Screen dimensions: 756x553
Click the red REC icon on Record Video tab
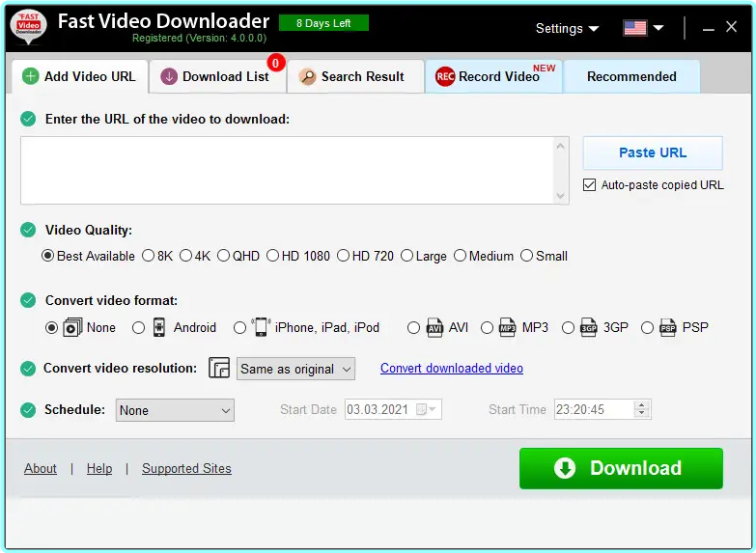(x=445, y=76)
